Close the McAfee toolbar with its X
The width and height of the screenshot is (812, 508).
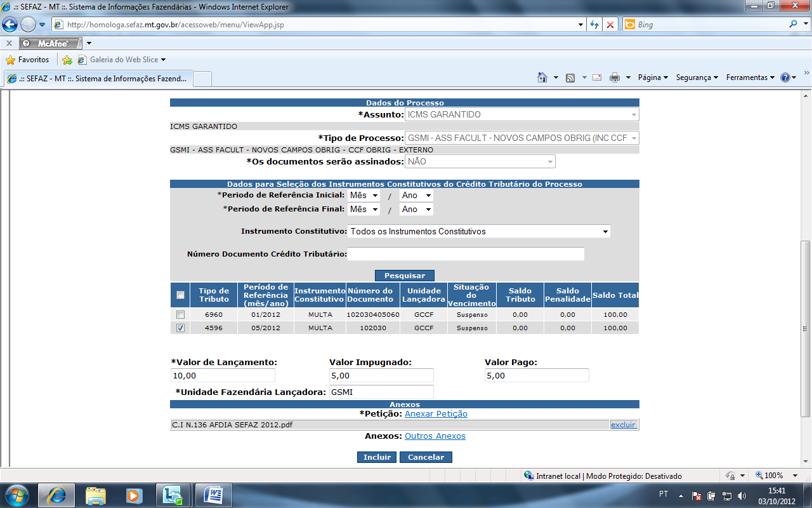(9, 43)
